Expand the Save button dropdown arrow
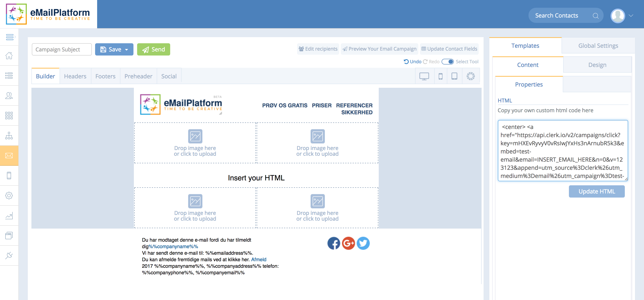The width and height of the screenshot is (644, 300). [127, 50]
